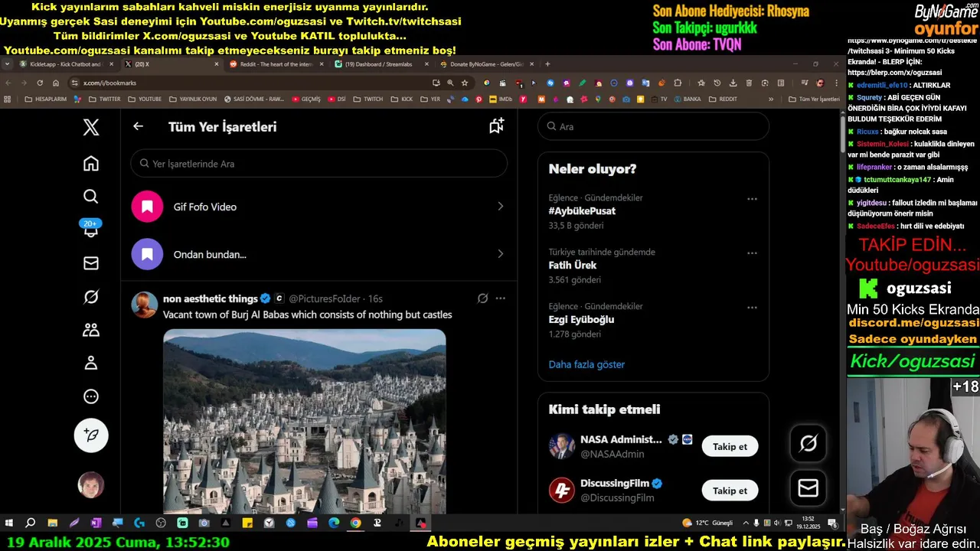
Task: Bookmark this page star icon
Action: click(x=464, y=83)
